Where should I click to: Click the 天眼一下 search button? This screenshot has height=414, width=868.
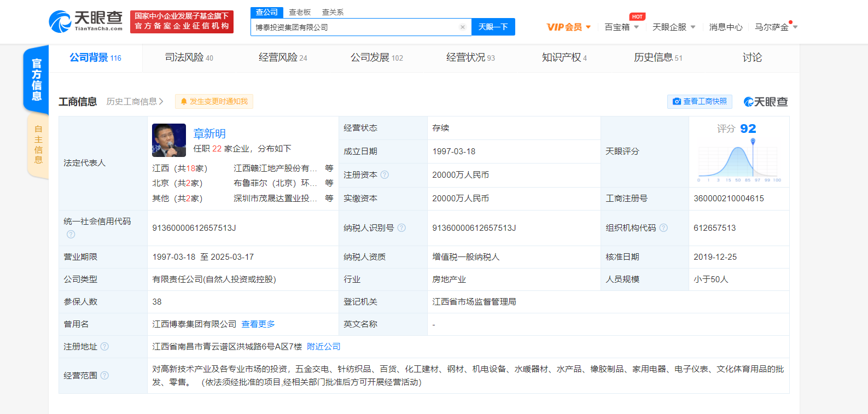tap(493, 27)
